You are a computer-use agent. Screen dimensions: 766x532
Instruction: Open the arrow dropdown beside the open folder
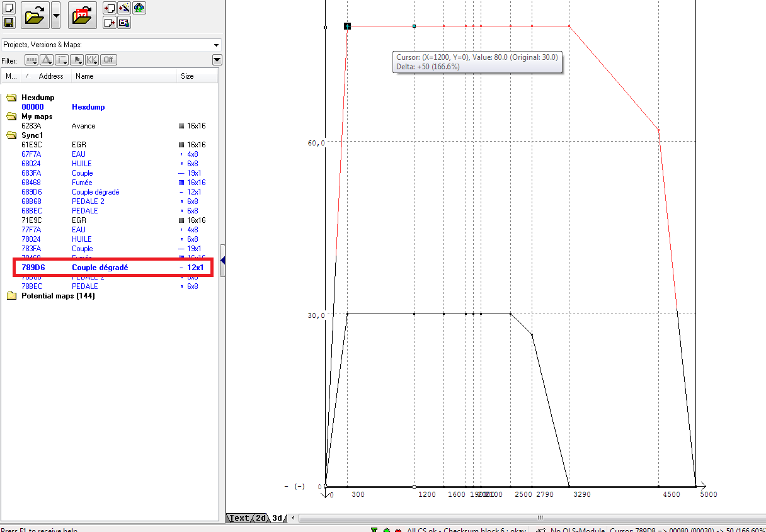click(x=55, y=15)
